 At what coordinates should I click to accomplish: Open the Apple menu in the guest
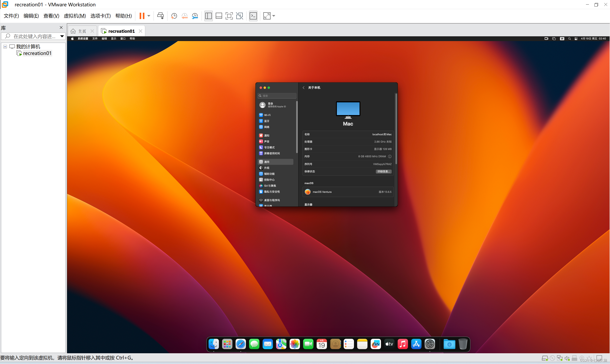72,38
